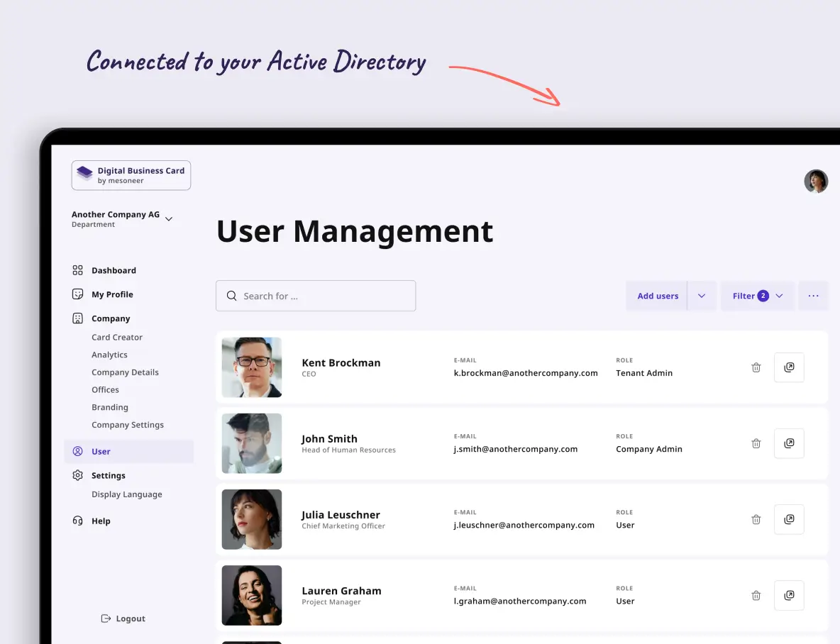The width and height of the screenshot is (840, 644).
Task: Click email j.leuschner@anothercompany.com
Action: (x=524, y=525)
